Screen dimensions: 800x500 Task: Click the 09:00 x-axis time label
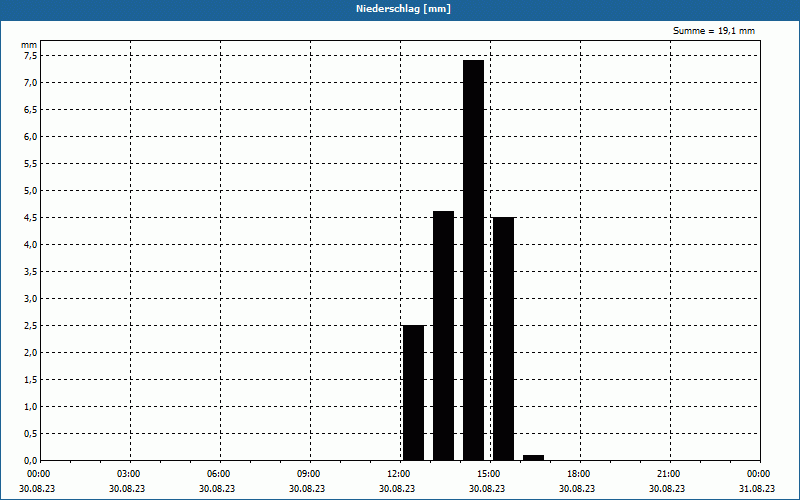[310, 474]
